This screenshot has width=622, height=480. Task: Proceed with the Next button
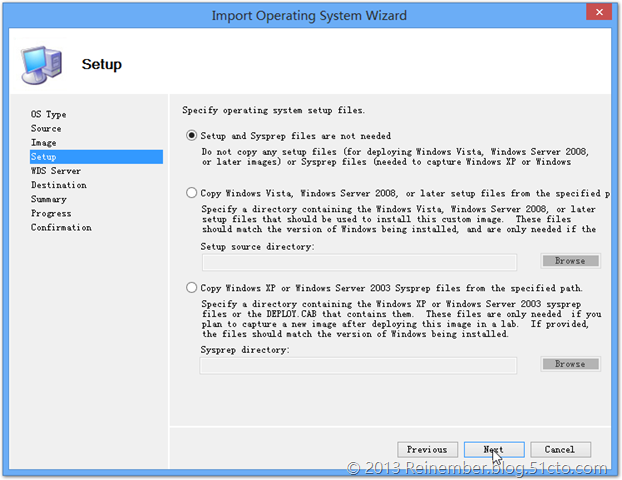click(x=494, y=449)
